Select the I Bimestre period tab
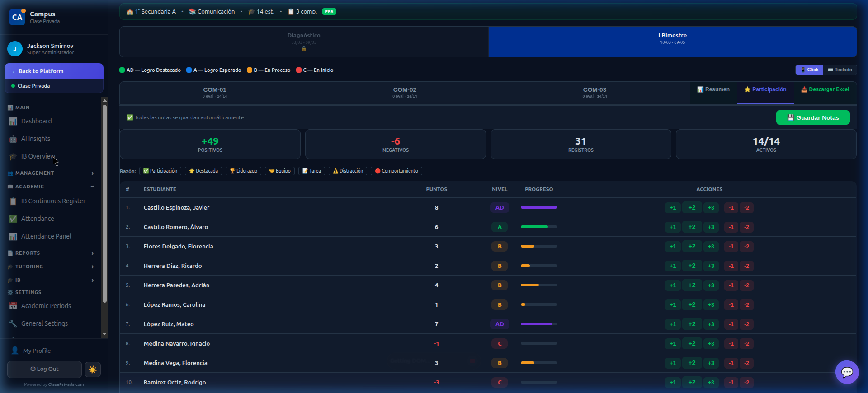The image size is (868, 393). click(x=673, y=42)
